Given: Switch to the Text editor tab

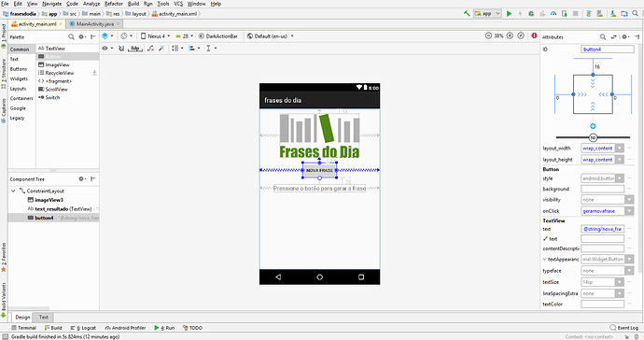Looking at the screenshot, I should pyautogui.click(x=44, y=317).
